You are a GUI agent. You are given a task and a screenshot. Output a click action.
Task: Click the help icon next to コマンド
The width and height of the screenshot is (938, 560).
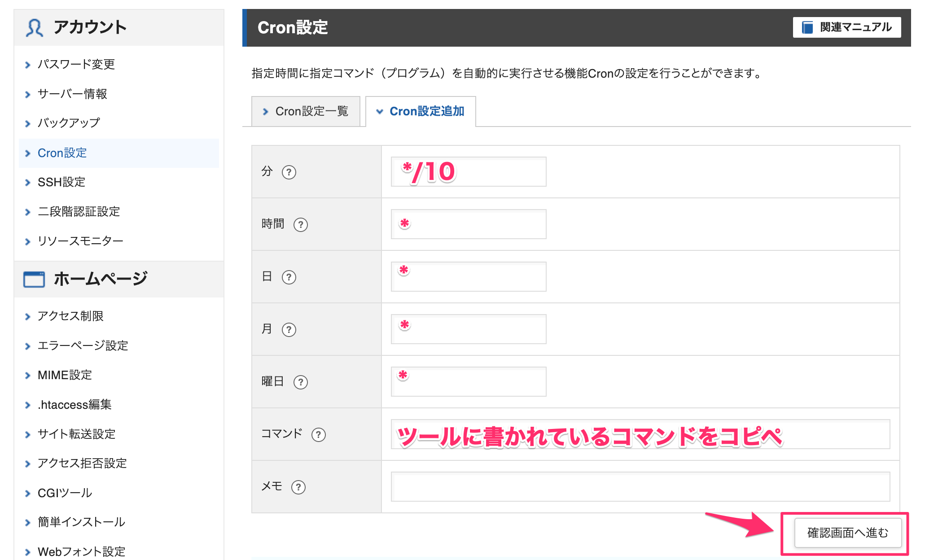(x=318, y=434)
